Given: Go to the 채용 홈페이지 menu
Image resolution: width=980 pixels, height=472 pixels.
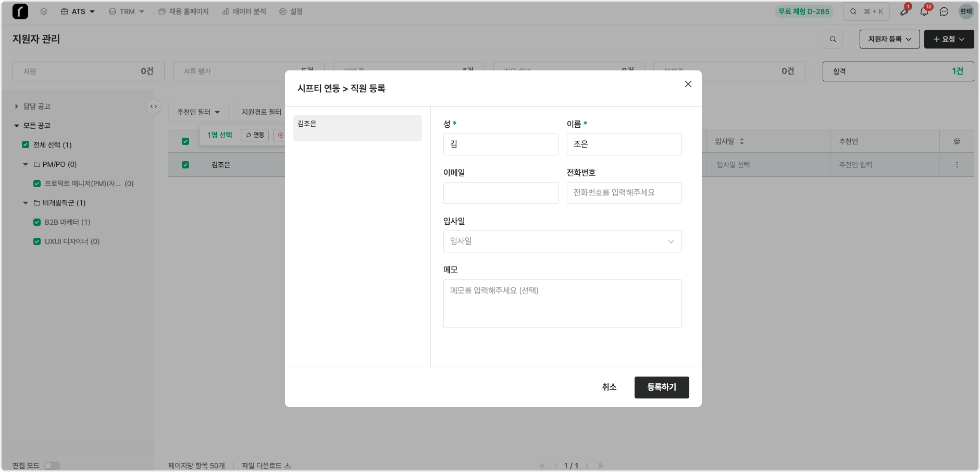Looking at the screenshot, I should click(183, 11).
